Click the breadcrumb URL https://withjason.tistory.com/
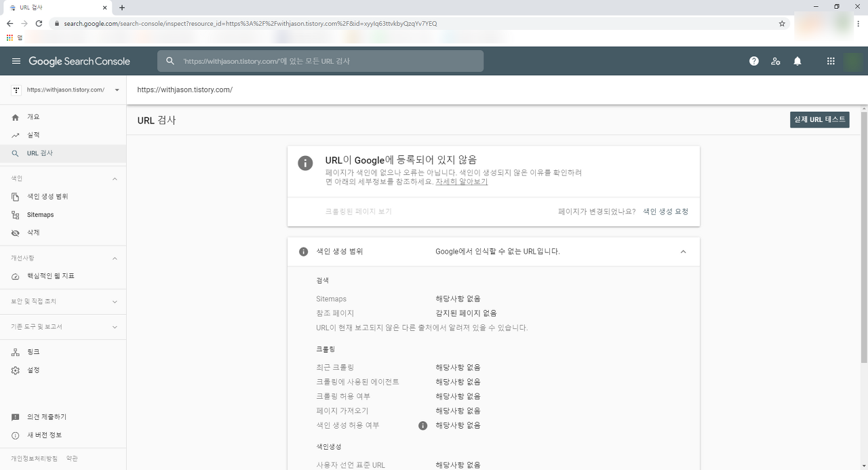This screenshot has width=868, height=470. tap(184, 90)
